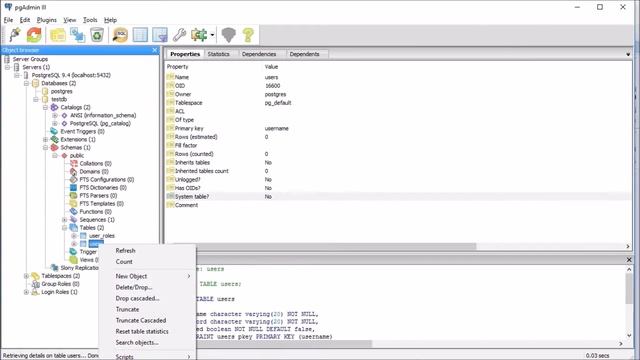640x360 pixels.
Task: Close the SQL pane
Action: pyautogui.click(x=629, y=260)
